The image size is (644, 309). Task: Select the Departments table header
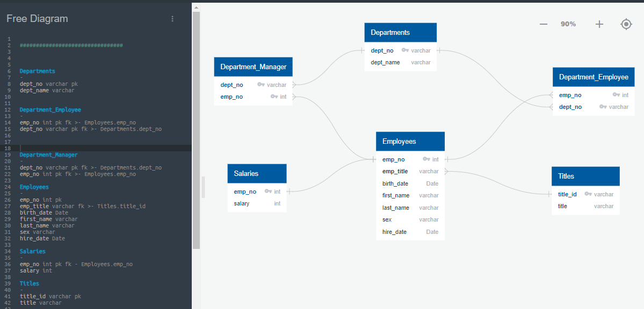(400, 32)
